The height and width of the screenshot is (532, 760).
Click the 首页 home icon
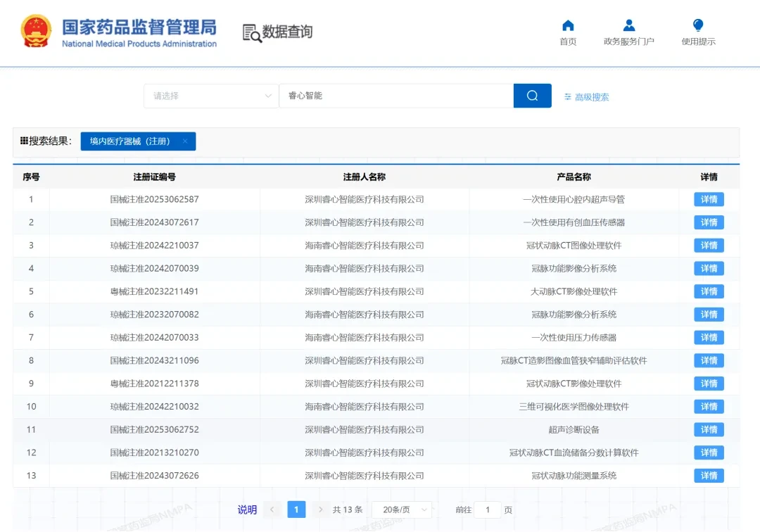point(568,25)
